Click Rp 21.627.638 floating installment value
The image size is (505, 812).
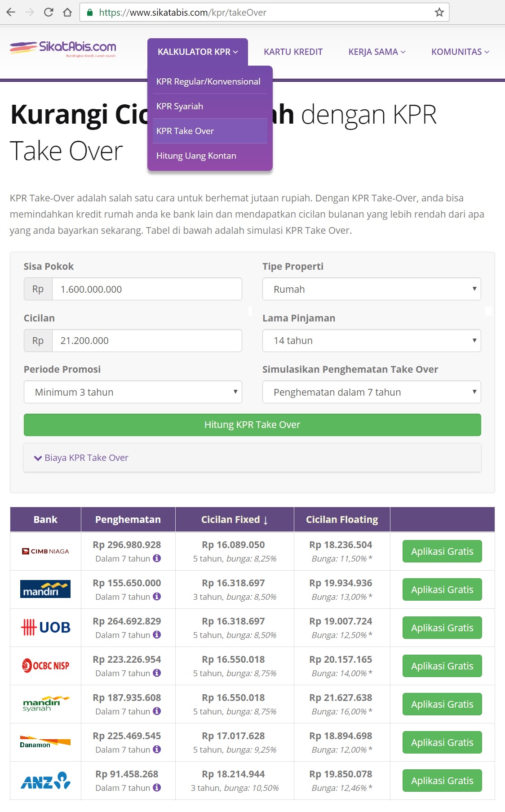tap(341, 697)
